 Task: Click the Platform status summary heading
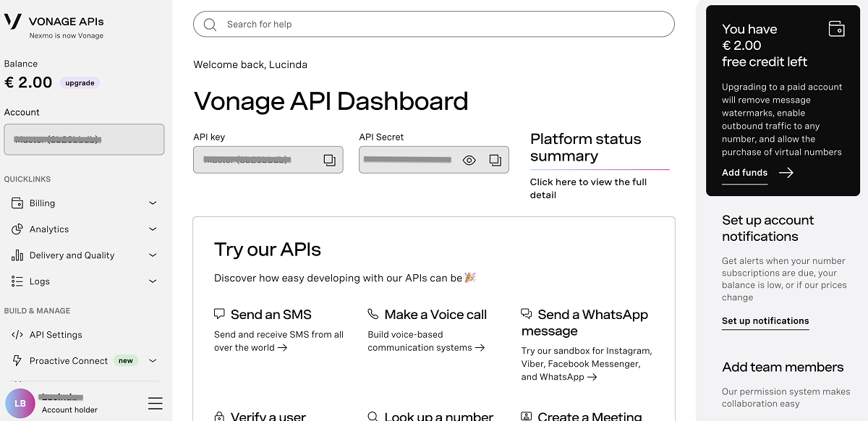[x=586, y=148]
